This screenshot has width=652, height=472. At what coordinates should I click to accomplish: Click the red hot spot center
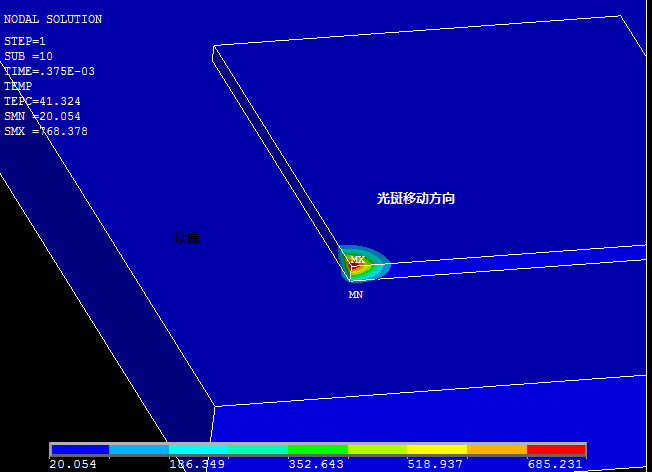click(x=353, y=267)
